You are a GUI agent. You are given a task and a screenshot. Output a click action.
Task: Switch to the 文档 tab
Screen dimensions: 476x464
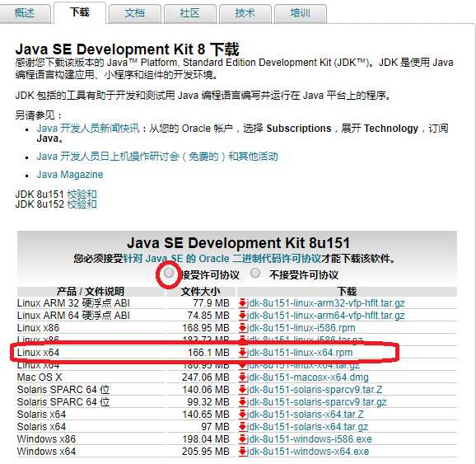[x=135, y=13]
